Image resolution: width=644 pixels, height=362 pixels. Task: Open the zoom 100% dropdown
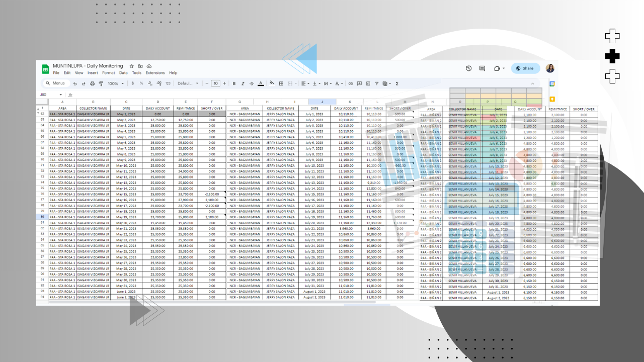[115, 83]
